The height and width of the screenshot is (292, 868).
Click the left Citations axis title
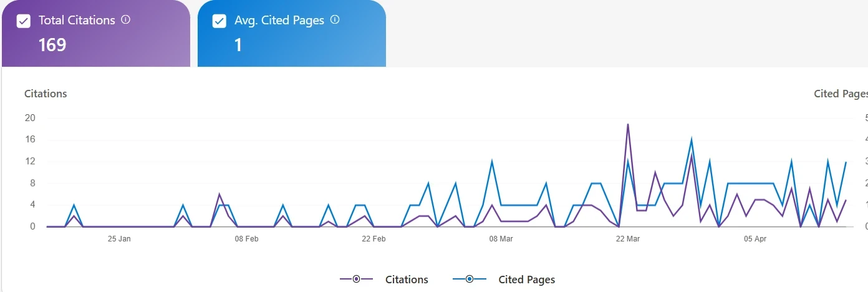[x=46, y=94]
